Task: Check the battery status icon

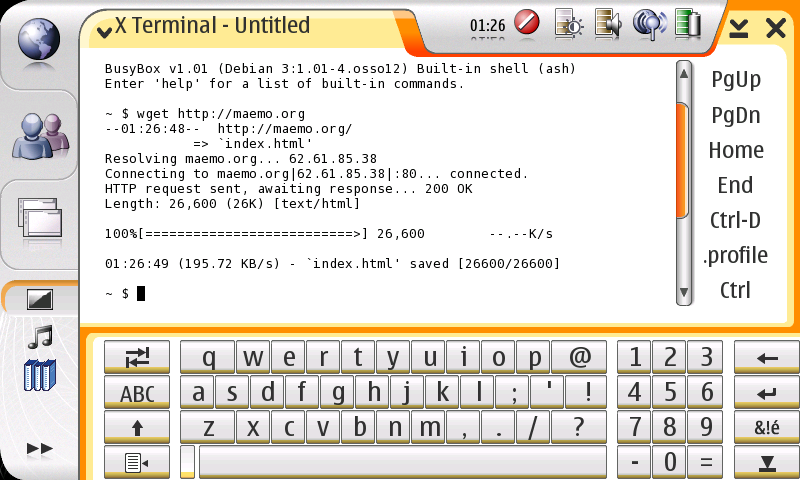Action: (x=688, y=23)
